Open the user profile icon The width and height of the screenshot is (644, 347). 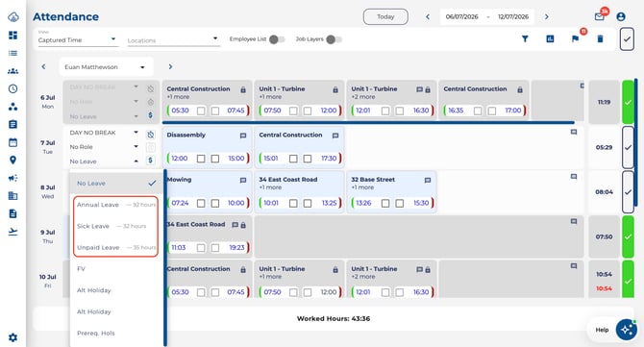621,17
